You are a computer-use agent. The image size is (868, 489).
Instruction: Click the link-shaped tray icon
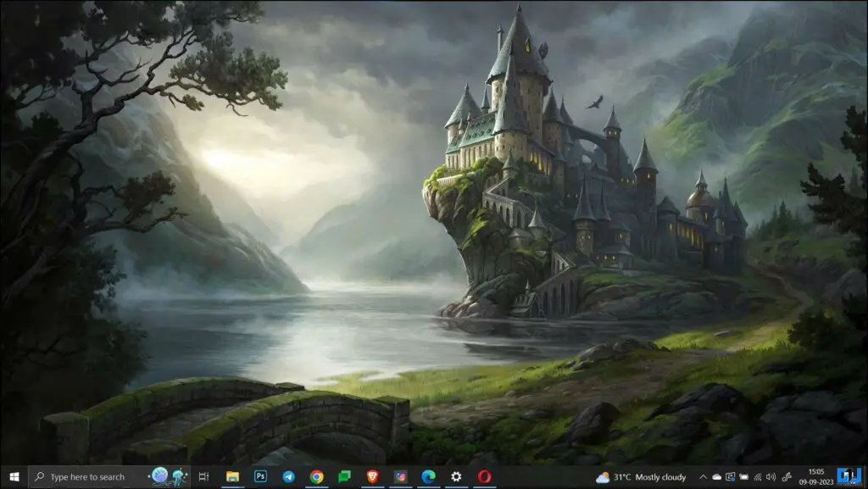(786, 477)
